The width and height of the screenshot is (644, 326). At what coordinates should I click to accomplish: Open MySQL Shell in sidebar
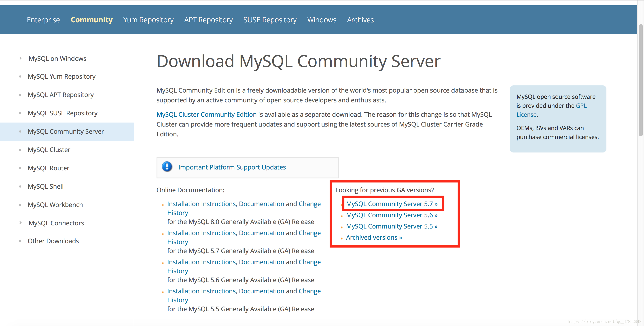[x=45, y=186]
